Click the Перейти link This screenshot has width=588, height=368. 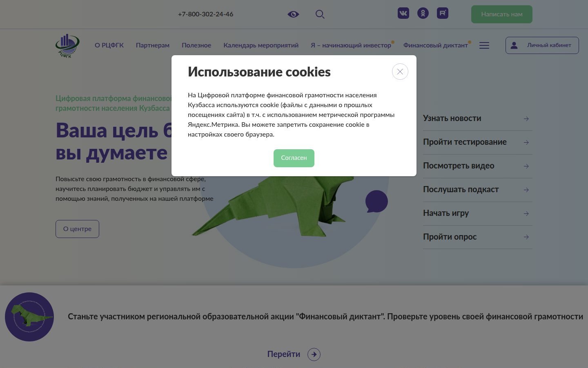point(284,355)
